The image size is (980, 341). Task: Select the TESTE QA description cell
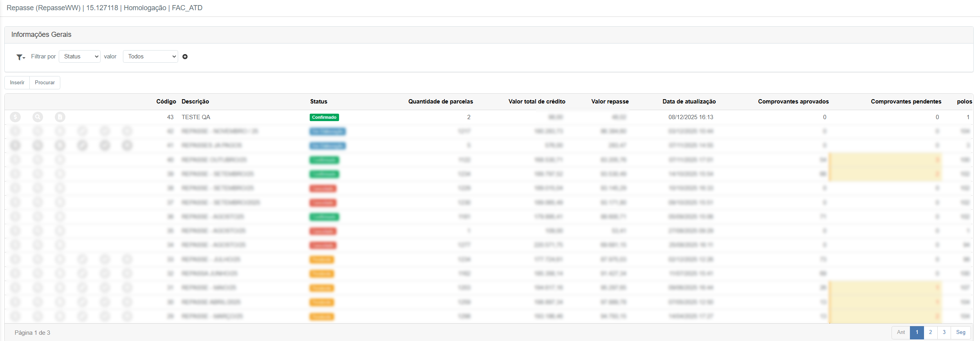point(196,117)
